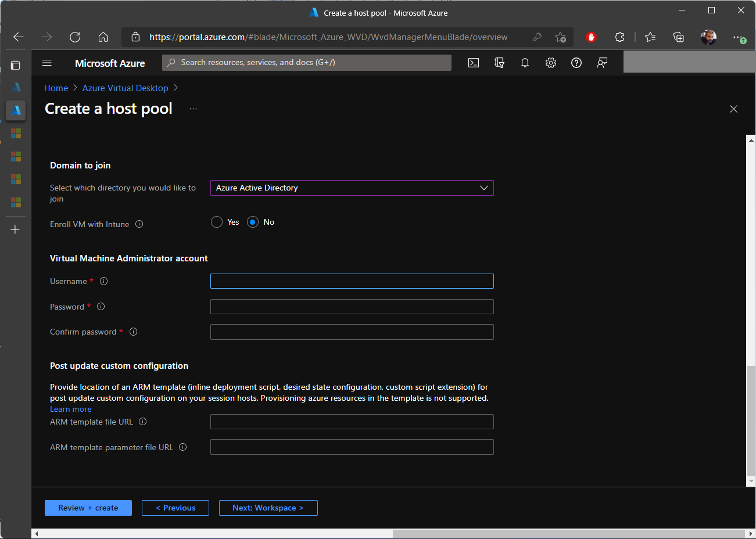The image size is (756, 539).
Task: Open browser extensions puzzle icon
Action: coord(619,37)
